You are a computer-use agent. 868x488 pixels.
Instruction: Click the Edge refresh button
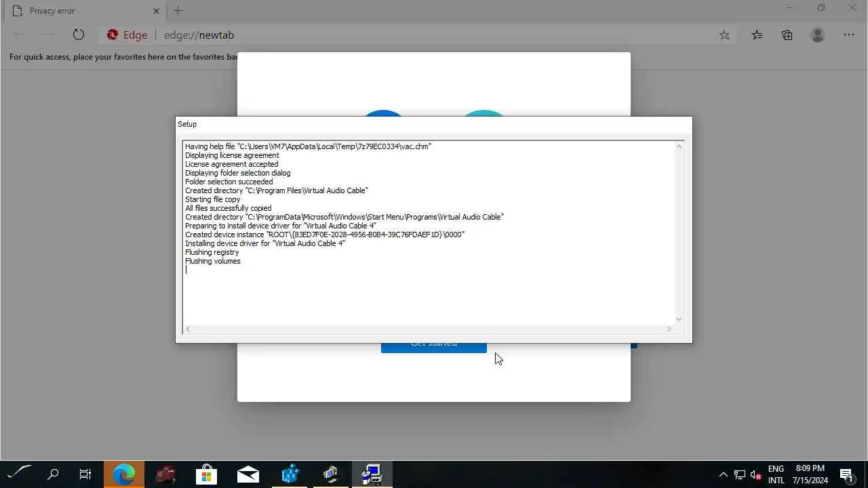coord(79,35)
